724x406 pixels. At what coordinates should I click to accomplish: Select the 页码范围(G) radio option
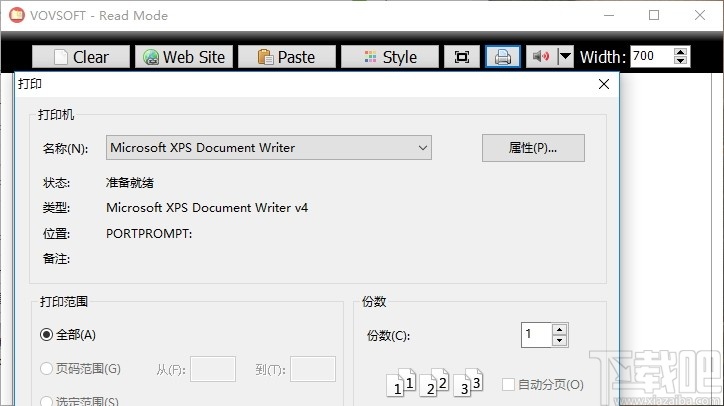click(80, 369)
